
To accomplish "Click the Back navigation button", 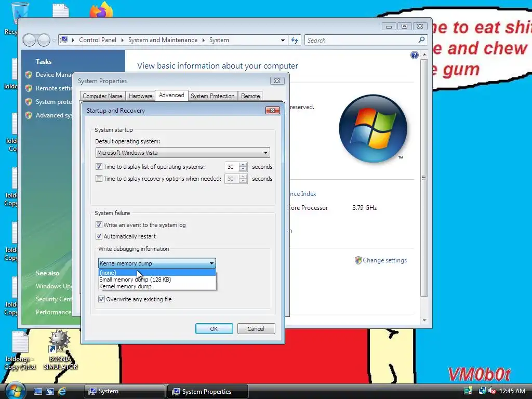I will coord(29,40).
